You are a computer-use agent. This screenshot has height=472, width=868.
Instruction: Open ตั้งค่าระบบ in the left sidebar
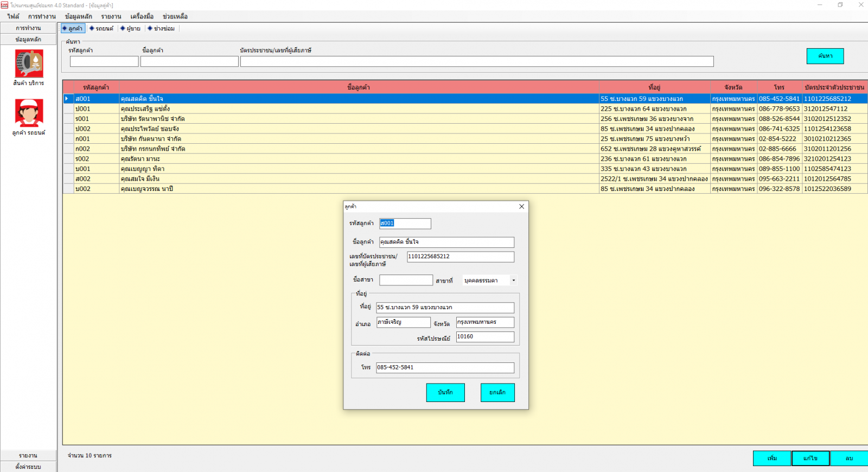(x=28, y=467)
